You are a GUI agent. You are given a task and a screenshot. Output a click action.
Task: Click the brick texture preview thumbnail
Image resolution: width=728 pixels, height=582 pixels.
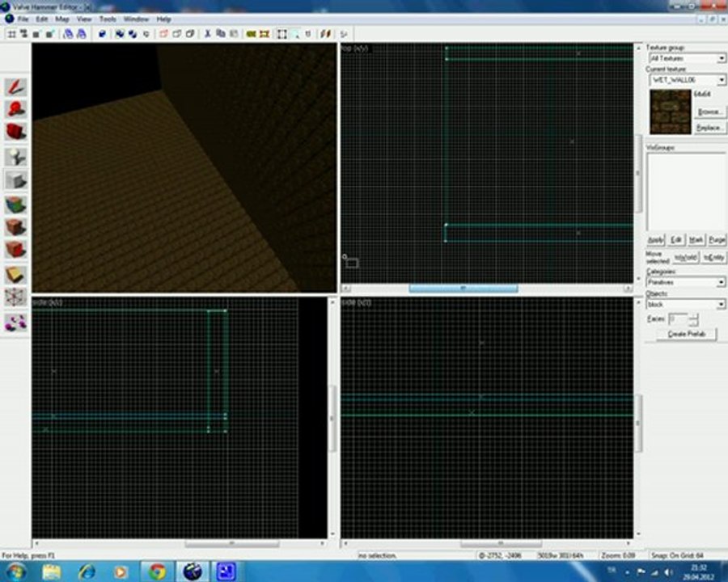pyautogui.click(x=670, y=112)
